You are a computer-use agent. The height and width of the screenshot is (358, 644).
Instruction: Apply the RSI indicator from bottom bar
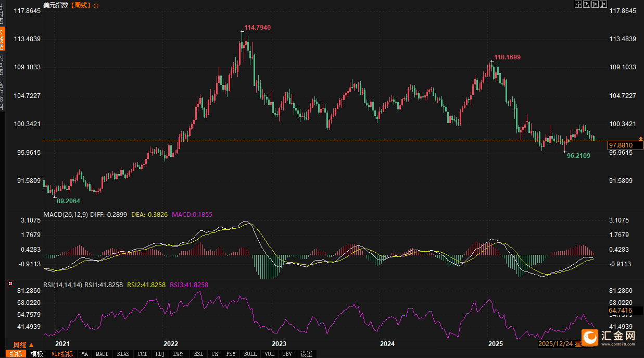[198, 354]
